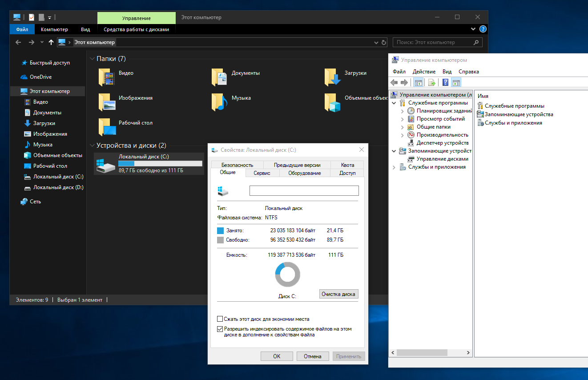Go back using Explorer's back arrow
Viewport: 588px width, 380px height.
coord(18,42)
